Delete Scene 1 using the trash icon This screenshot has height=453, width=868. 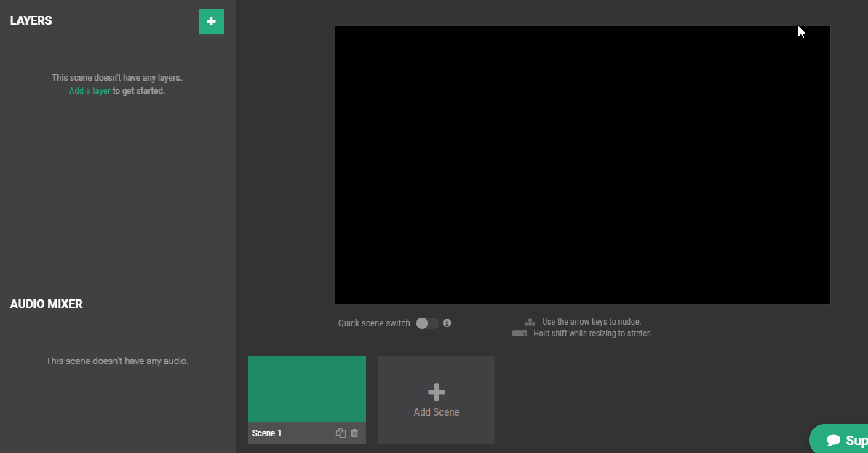(x=354, y=433)
